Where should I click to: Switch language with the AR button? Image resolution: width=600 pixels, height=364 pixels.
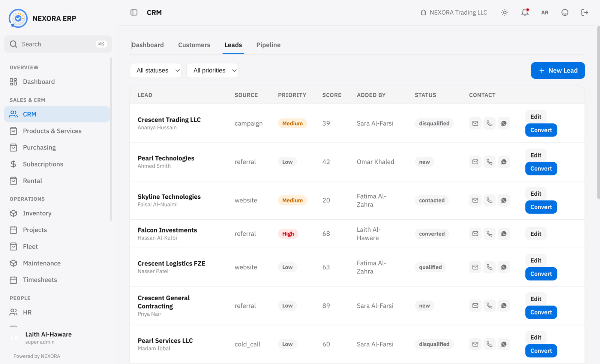[x=545, y=12]
